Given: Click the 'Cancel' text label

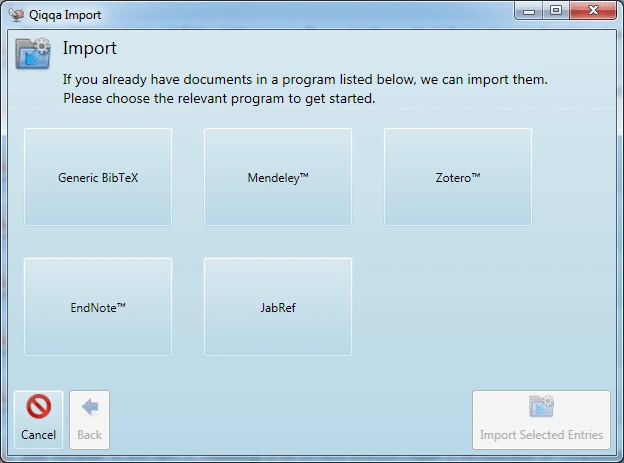Looking at the screenshot, I should tap(39, 435).
